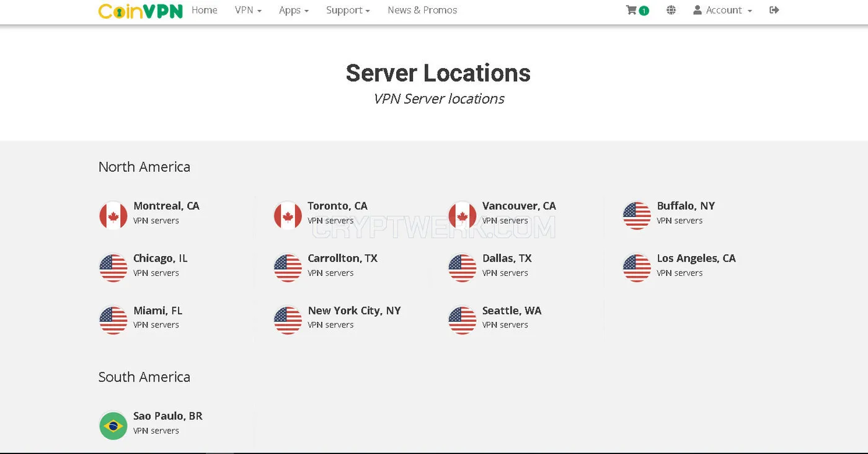Select New York City, NY location

tap(354, 311)
